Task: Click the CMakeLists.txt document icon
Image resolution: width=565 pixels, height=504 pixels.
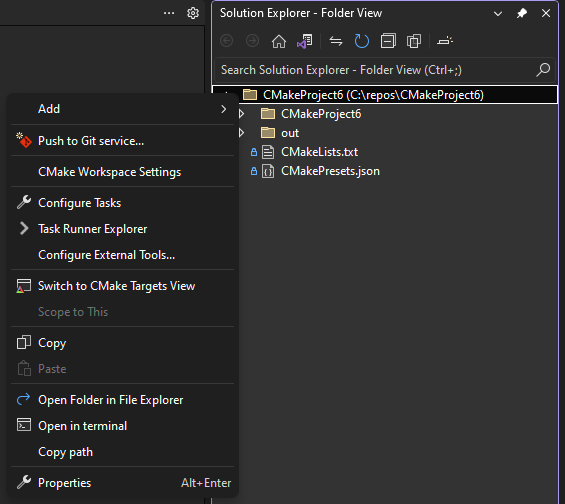Action: click(x=268, y=152)
